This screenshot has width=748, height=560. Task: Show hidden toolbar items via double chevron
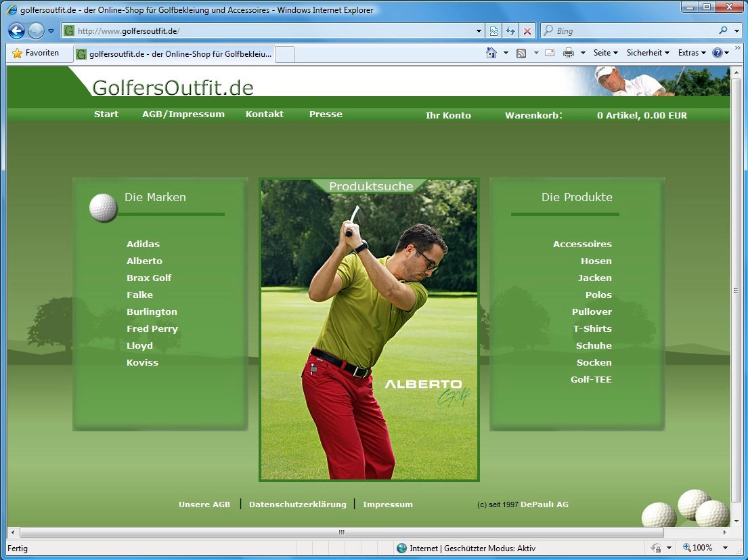click(x=737, y=48)
